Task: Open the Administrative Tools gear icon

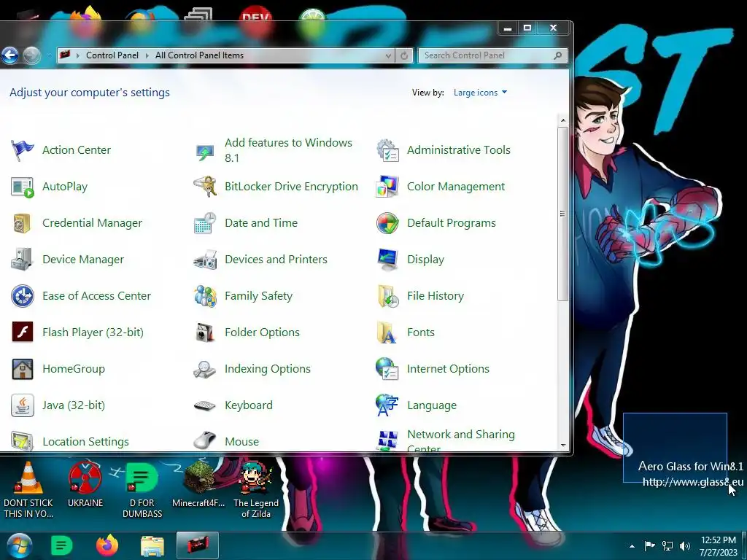Action: click(387, 150)
